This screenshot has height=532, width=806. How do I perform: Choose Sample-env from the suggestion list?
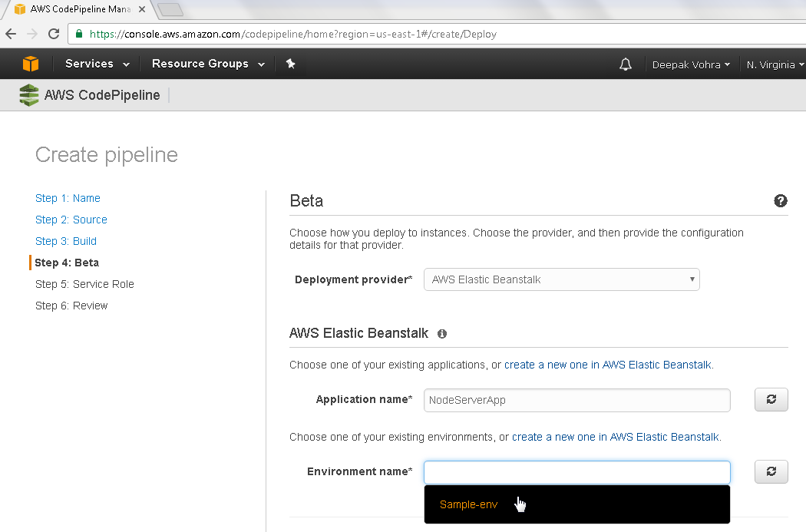point(576,505)
